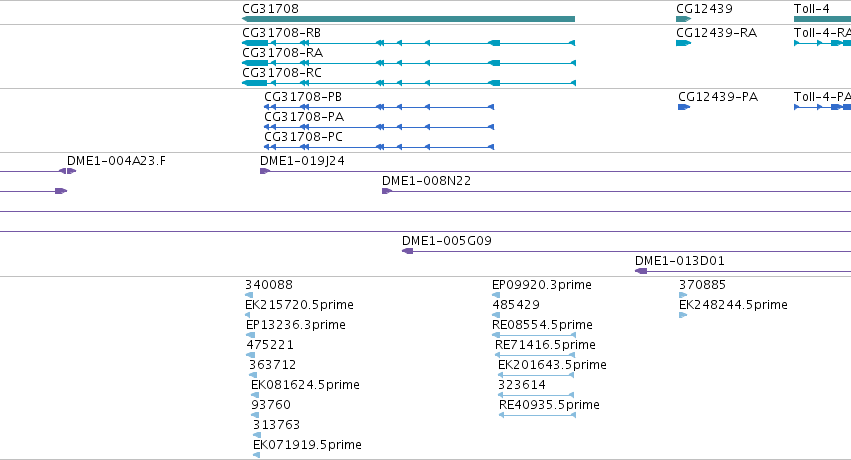This screenshot has height=460, width=851.
Task: Select the DME1-008N22 clone arrow
Action: tap(387, 191)
